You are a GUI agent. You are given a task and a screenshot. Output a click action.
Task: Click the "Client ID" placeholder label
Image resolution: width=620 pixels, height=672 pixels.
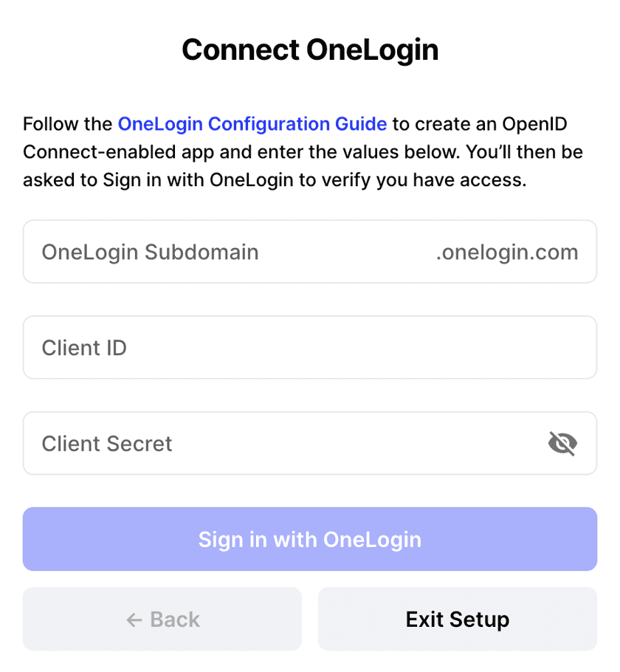pos(84,348)
